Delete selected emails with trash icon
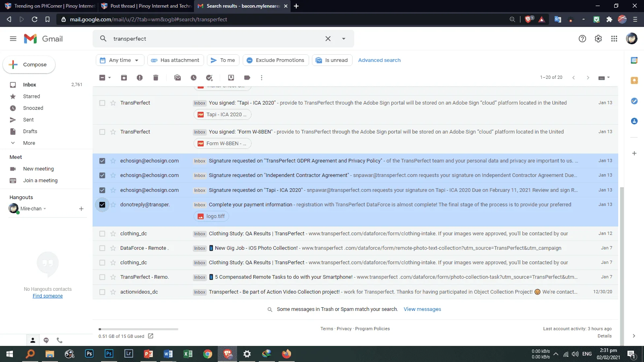 [x=156, y=78]
